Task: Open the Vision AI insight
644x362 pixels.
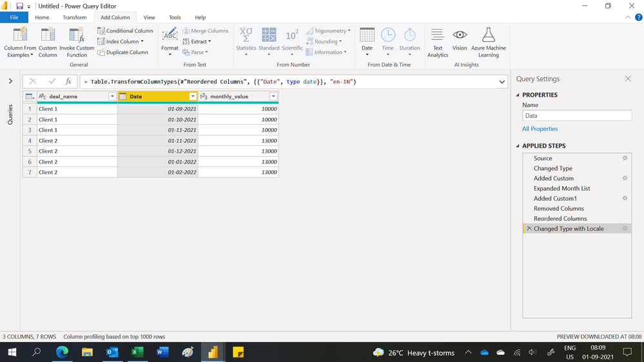Action: [460, 39]
